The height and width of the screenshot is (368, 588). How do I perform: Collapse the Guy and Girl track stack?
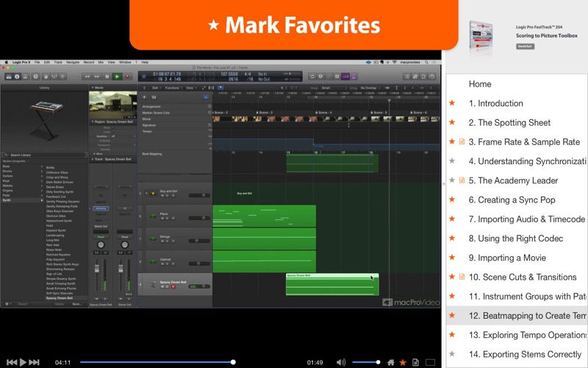pos(146,194)
